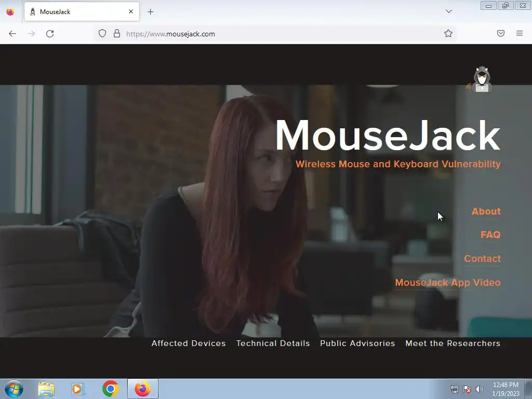Open the Action Center flag tray icon
532x399 pixels.
[x=467, y=389]
